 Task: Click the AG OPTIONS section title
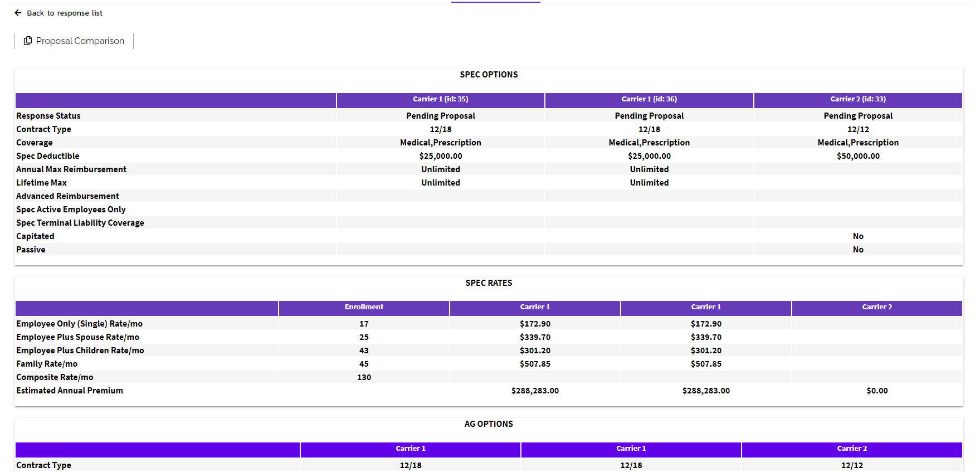(489, 424)
